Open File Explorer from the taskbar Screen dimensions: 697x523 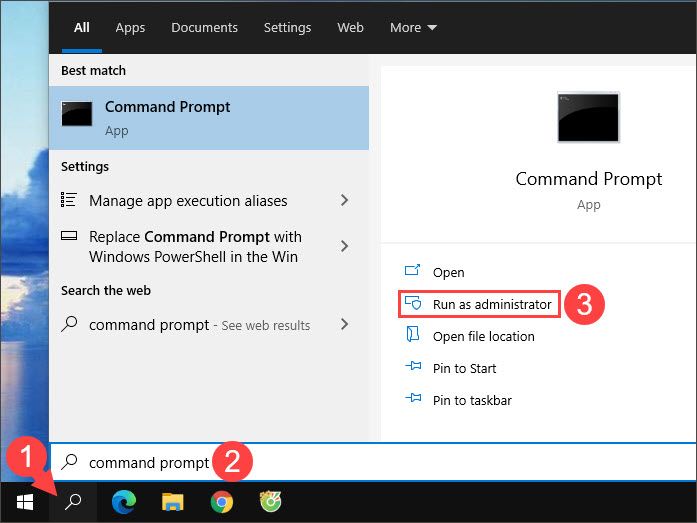172,502
